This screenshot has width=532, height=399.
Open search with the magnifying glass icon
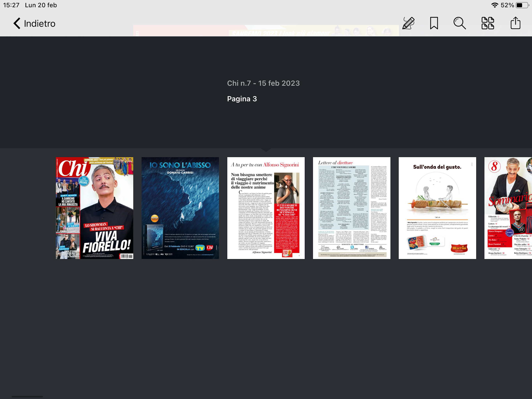click(x=460, y=23)
